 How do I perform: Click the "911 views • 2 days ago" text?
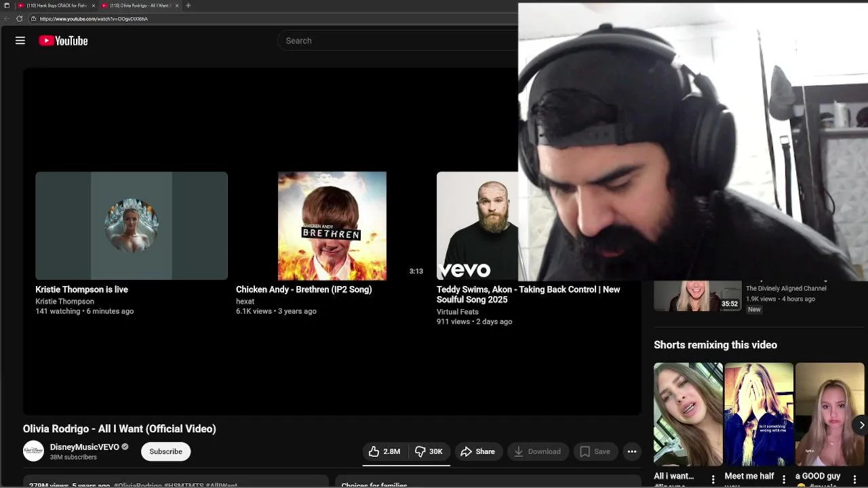click(x=474, y=322)
